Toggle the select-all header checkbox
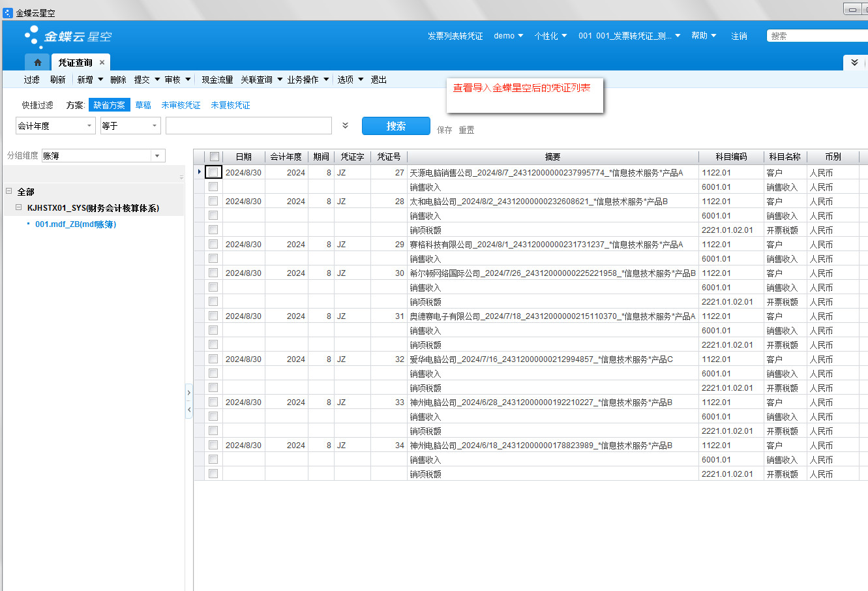The height and width of the screenshot is (591, 868). click(214, 157)
